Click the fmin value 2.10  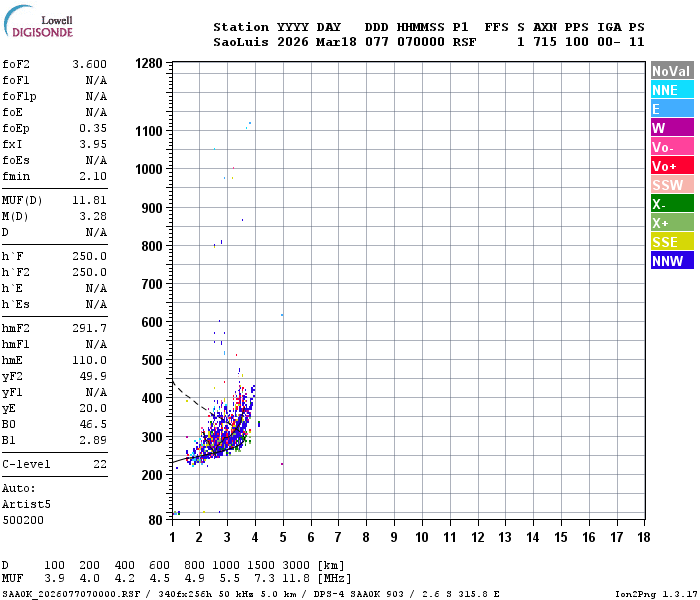tap(93, 176)
